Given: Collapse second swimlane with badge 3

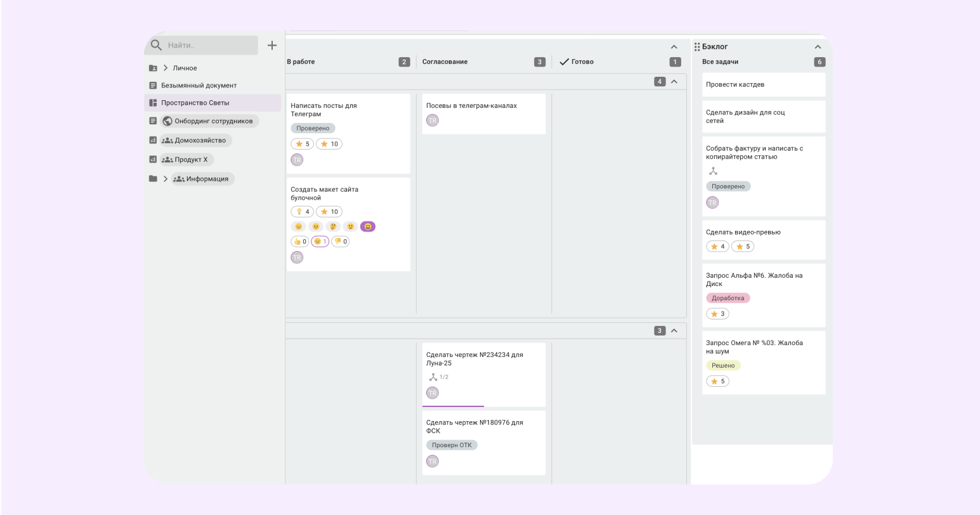Looking at the screenshot, I should pyautogui.click(x=674, y=330).
